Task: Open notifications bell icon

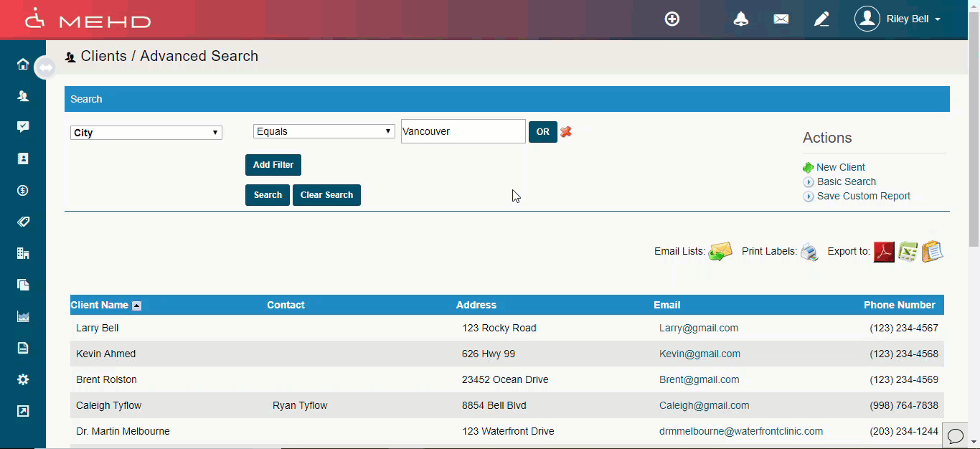Action: (741, 19)
